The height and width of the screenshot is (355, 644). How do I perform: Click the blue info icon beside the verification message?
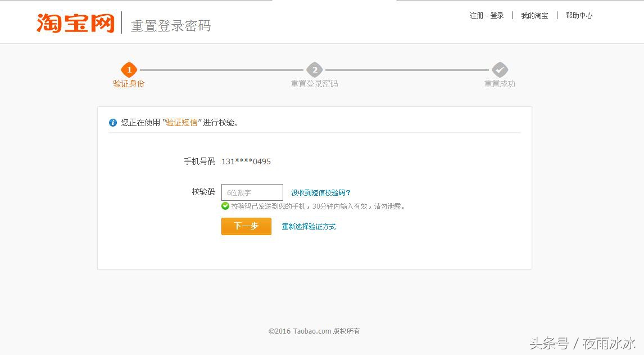click(x=112, y=122)
